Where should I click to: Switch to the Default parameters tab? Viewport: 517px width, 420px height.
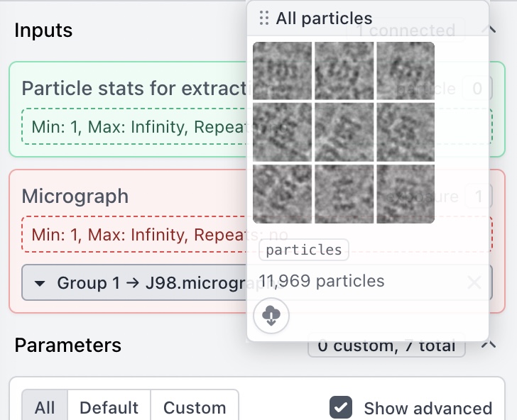(109, 408)
